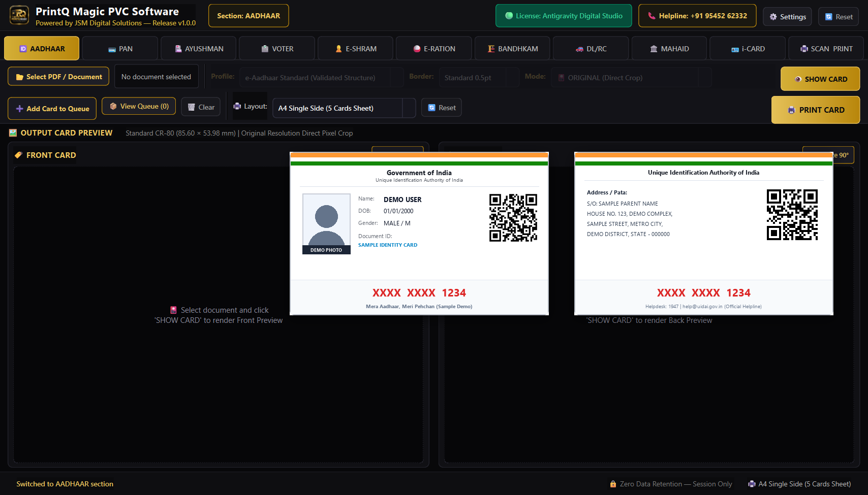The height and width of the screenshot is (495, 868).
Task: Click the front Aadhaar card preview
Action: (419, 234)
